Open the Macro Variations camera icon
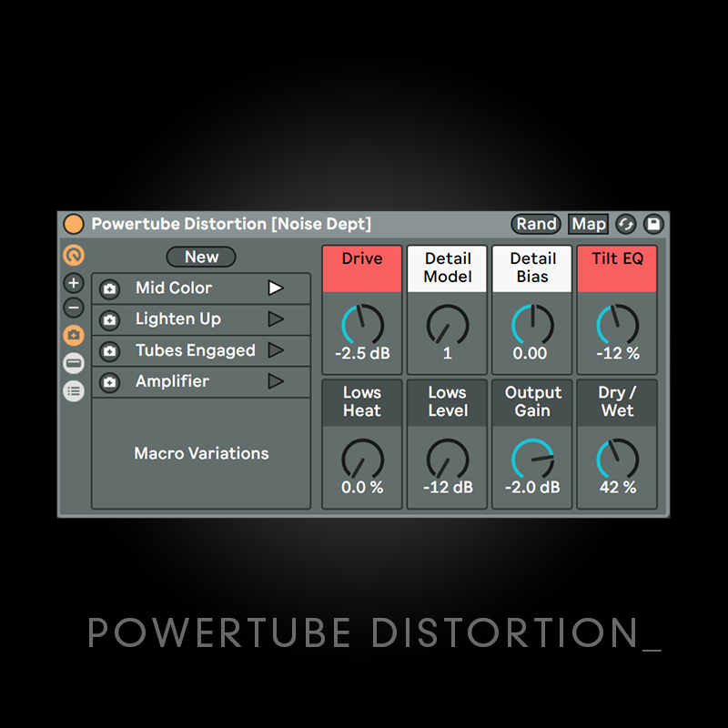Screen dimensions: 728x728 coord(74,335)
